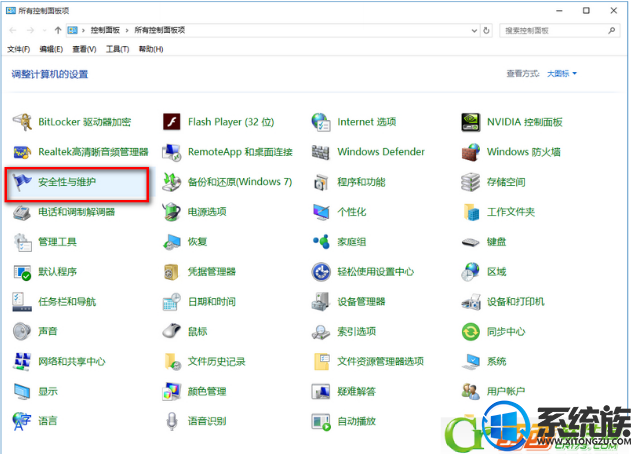Open 颜色管理 icon

(172, 392)
